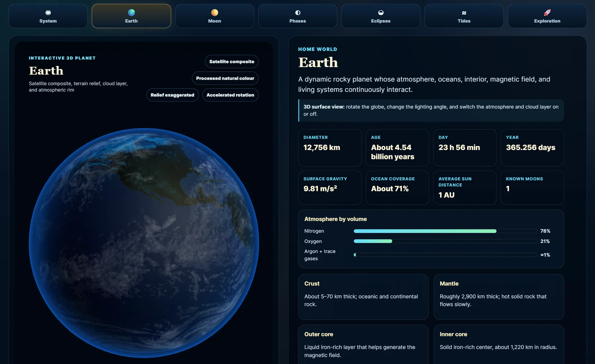Viewport: 595px width, 364px height.
Task: Click the Argon trace gases bar
Action: tap(445, 255)
